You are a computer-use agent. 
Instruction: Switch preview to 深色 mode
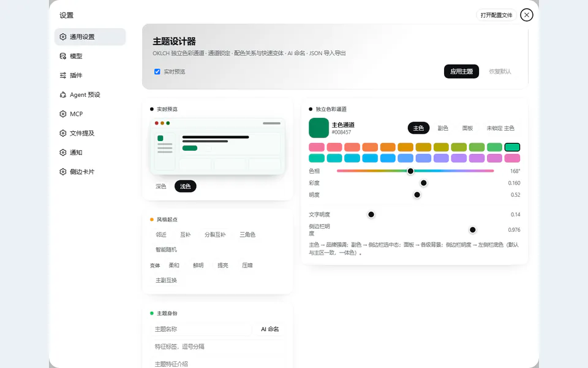point(160,186)
